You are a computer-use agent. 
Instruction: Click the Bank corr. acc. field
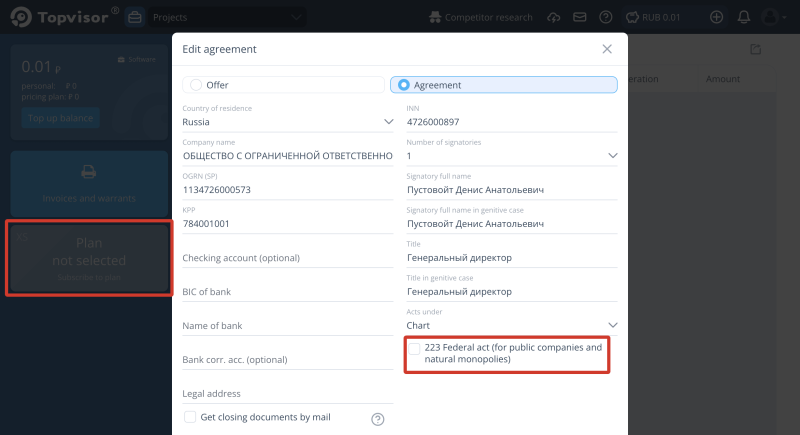288,360
